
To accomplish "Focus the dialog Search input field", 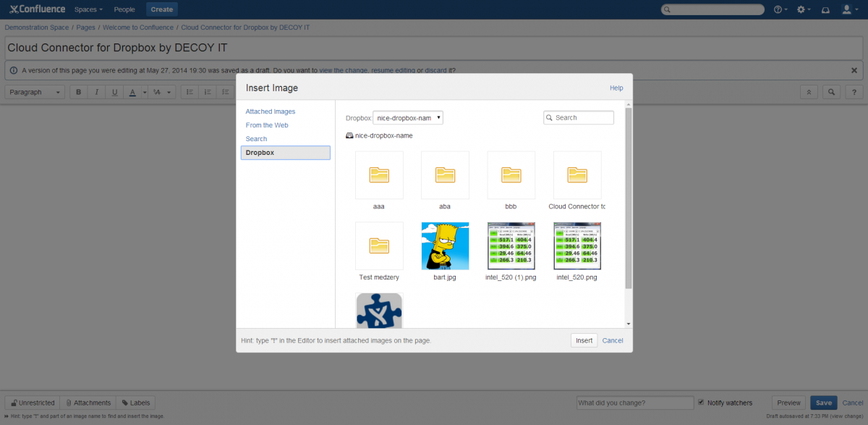I will (x=579, y=117).
